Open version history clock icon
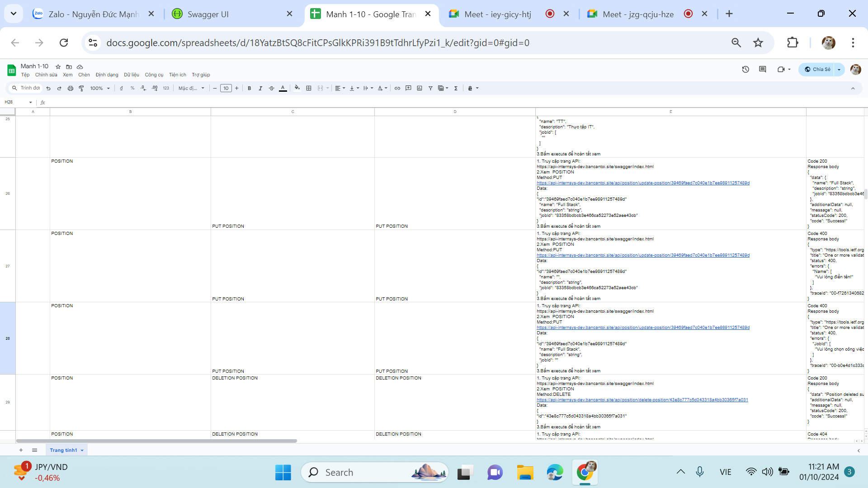The image size is (868, 488). pos(745,69)
